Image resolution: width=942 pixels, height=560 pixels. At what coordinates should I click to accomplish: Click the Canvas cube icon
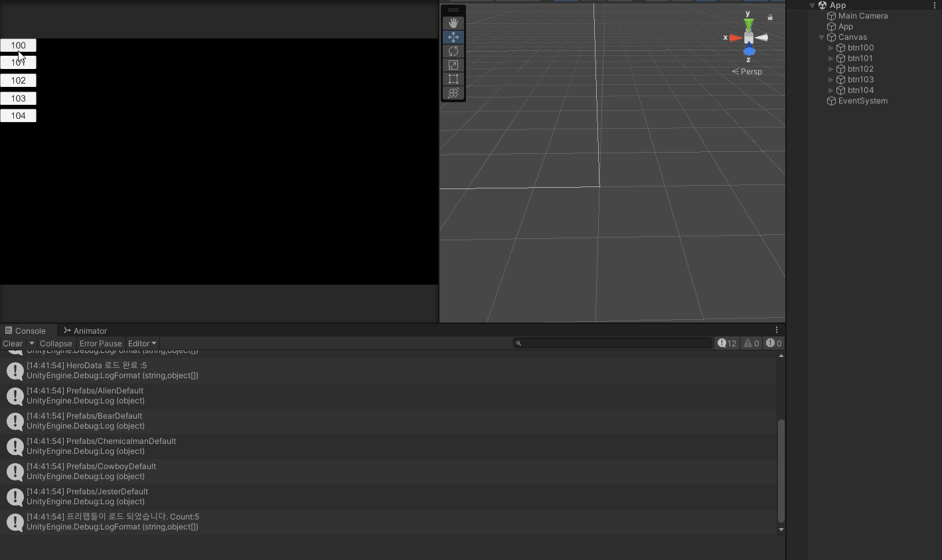click(831, 37)
